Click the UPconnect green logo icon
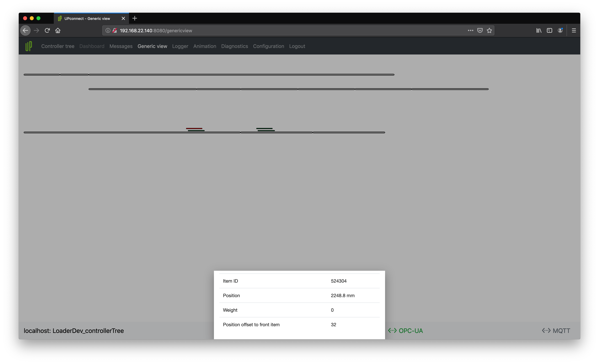The width and height of the screenshot is (599, 364). (x=29, y=46)
